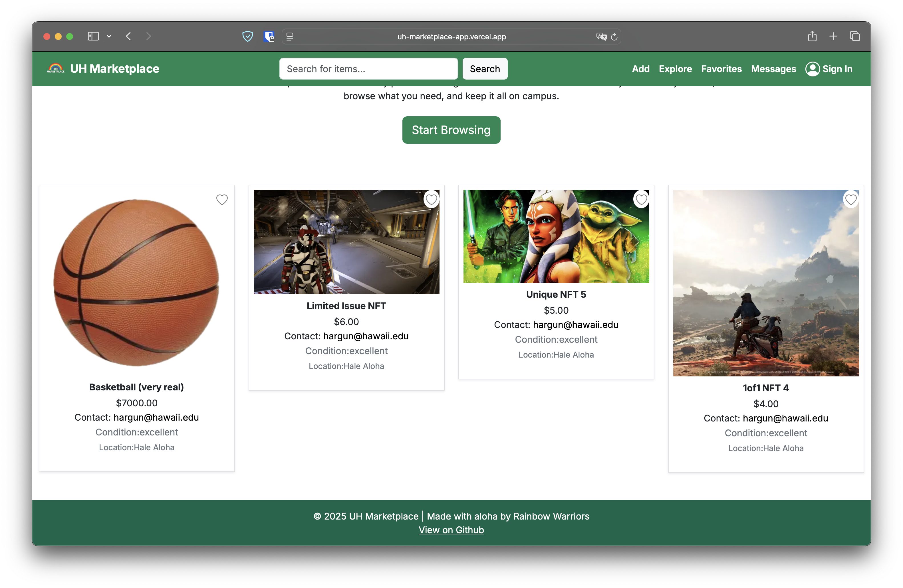Viewport: 903px width, 588px height.
Task: Click the 1of1 NFT 4 contact email
Action: 785,418
